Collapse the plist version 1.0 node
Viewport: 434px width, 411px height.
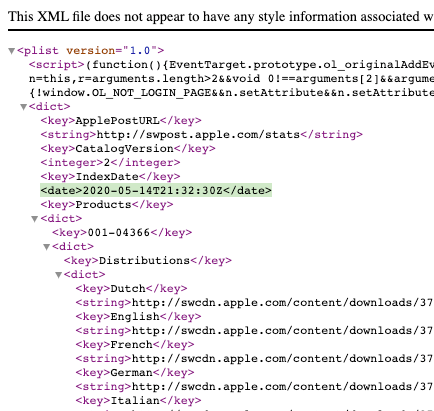(x=12, y=51)
